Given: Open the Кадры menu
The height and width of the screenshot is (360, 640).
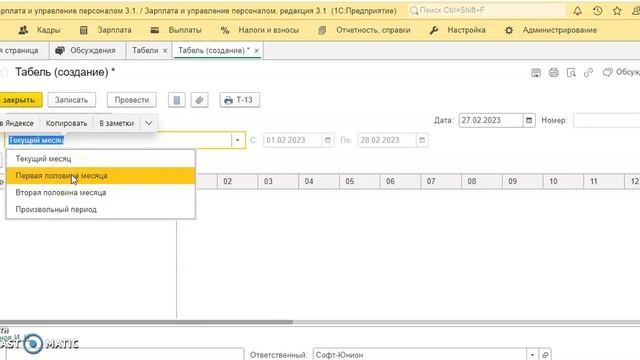Looking at the screenshot, I should point(40,30).
